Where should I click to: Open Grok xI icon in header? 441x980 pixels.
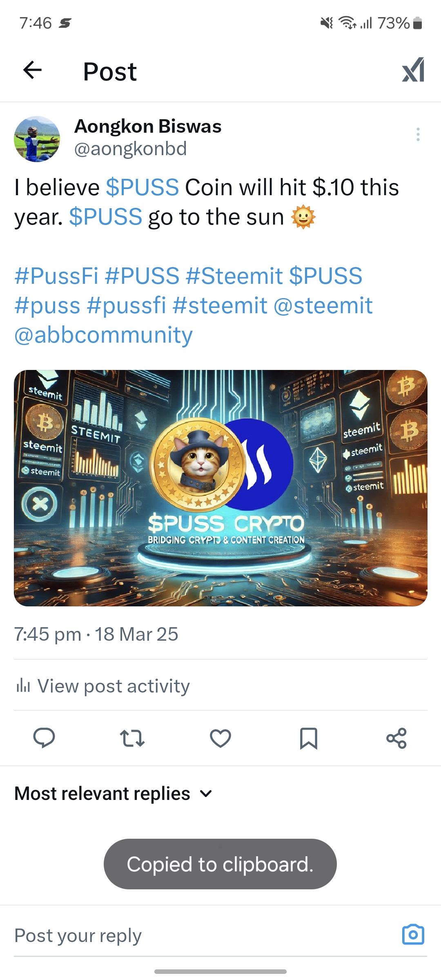tap(413, 70)
